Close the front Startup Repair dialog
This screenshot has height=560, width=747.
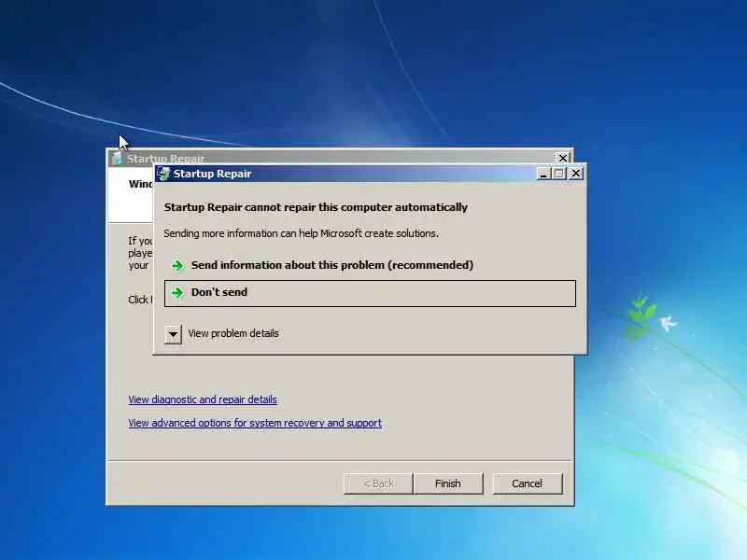(x=576, y=174)
